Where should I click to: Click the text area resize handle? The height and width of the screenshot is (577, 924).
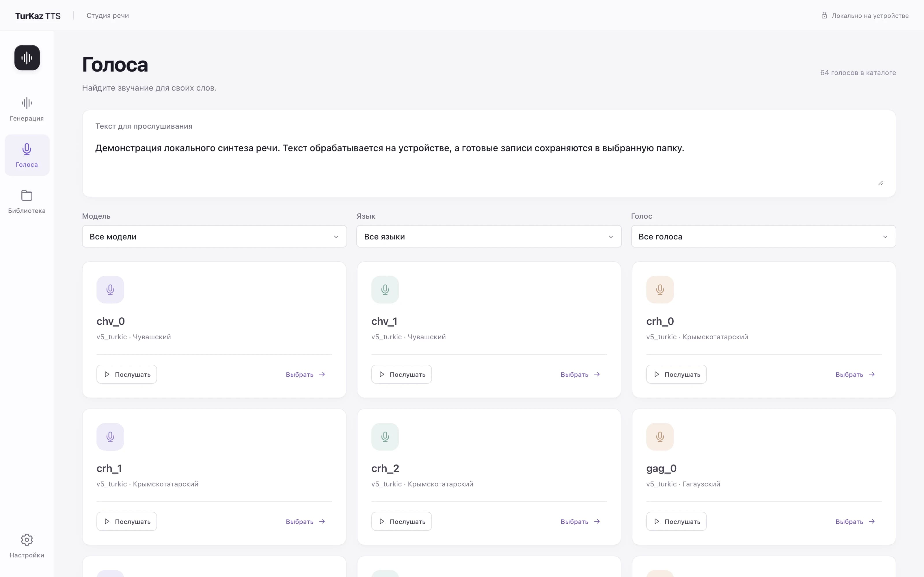click(x=880, y=183)
